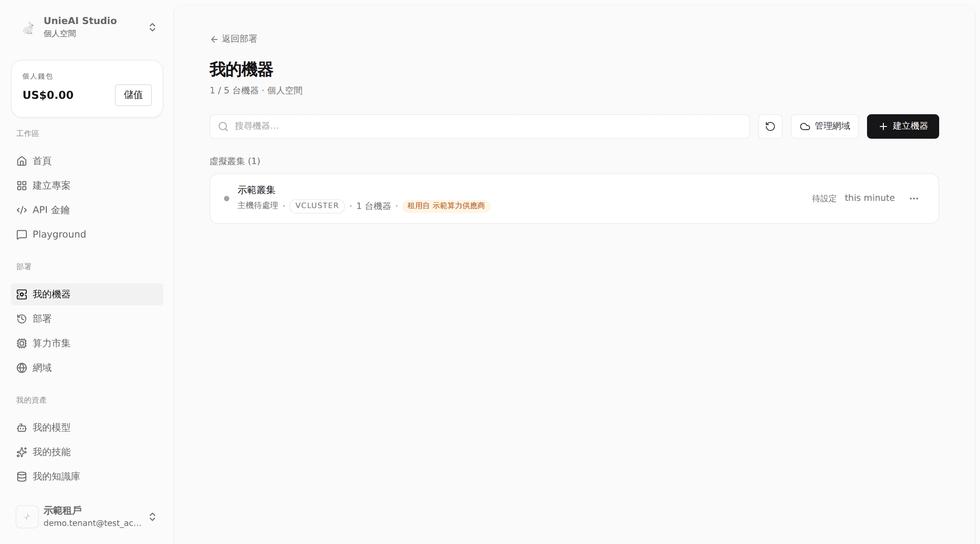The width and height of the screenshot is (980, 544).
Task: Click the API 金鑰 code icon
Action: 22,210
